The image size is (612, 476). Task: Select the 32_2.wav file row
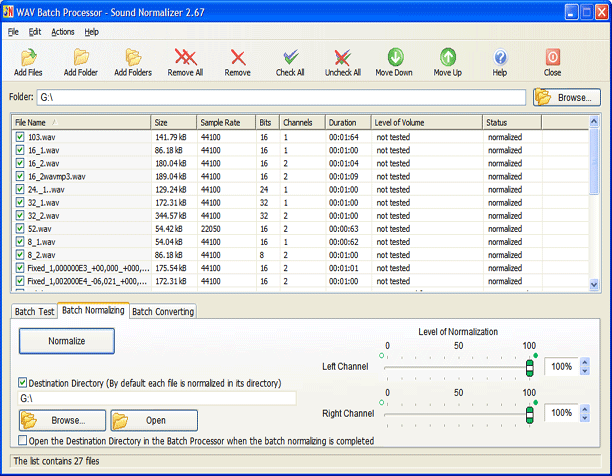[300, 215]
